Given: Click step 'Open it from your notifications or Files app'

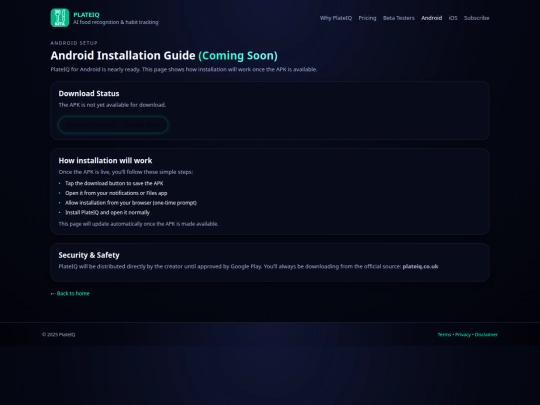Looking at the screenshot, I should (116, 193).
